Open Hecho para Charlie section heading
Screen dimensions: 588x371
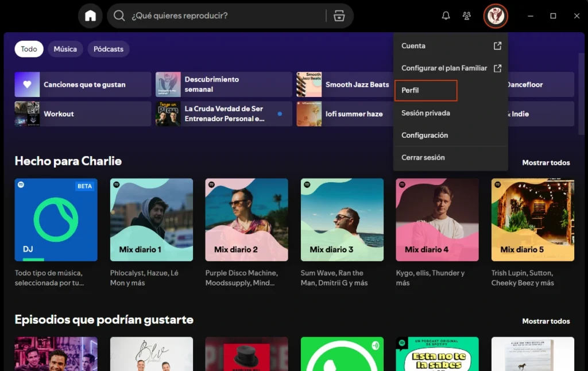[68, 161]
